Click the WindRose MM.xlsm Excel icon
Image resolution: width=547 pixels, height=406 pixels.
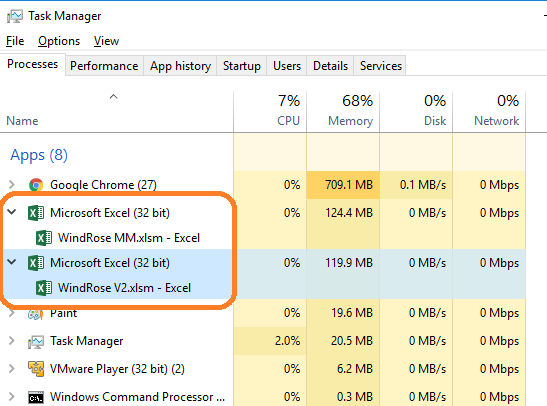click(x=44, y=238)
